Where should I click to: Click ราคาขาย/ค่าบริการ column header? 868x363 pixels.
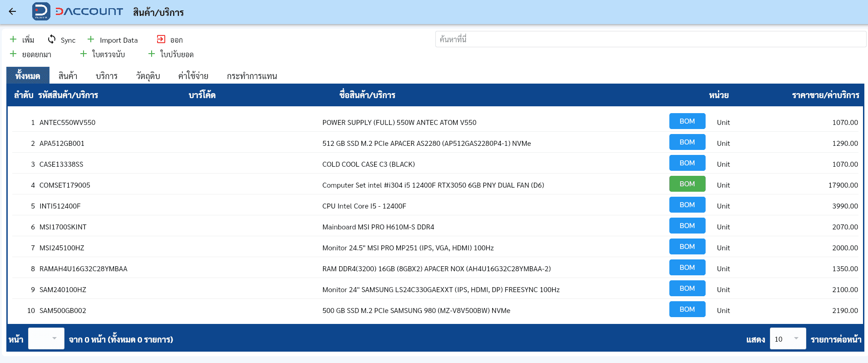(x=825, y=95)
